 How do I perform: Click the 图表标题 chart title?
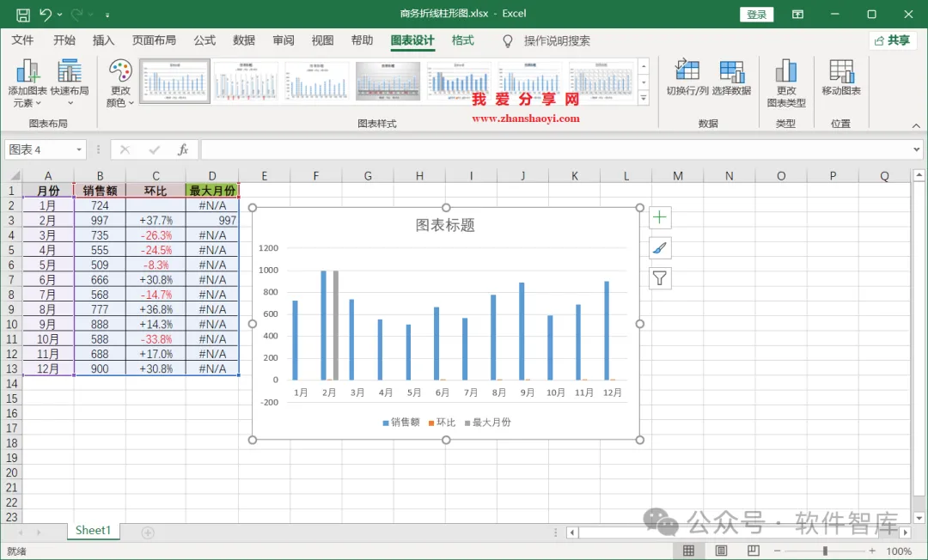(445, 225)
